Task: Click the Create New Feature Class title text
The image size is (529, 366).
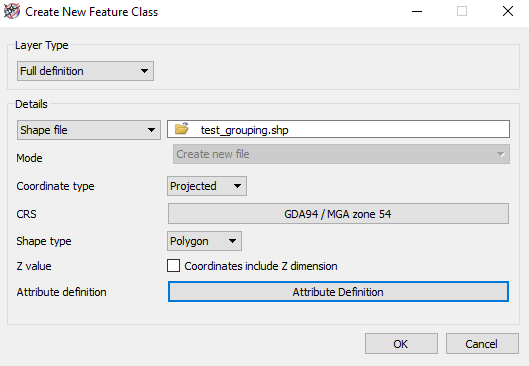Action: (91, 12)
